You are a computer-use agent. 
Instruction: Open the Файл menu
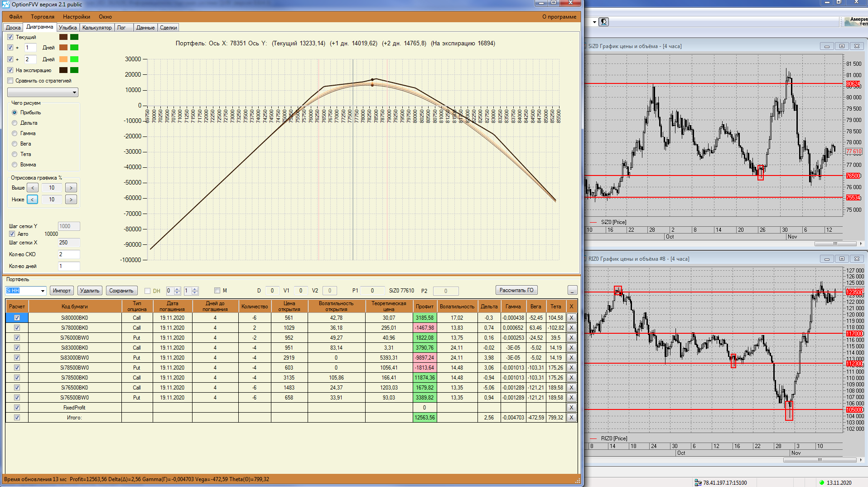pyautogui.click(x=16, y=17)
